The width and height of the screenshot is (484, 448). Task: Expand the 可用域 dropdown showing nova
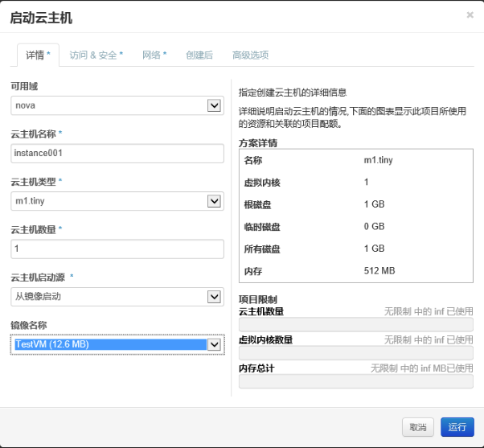tap(117, 105)
